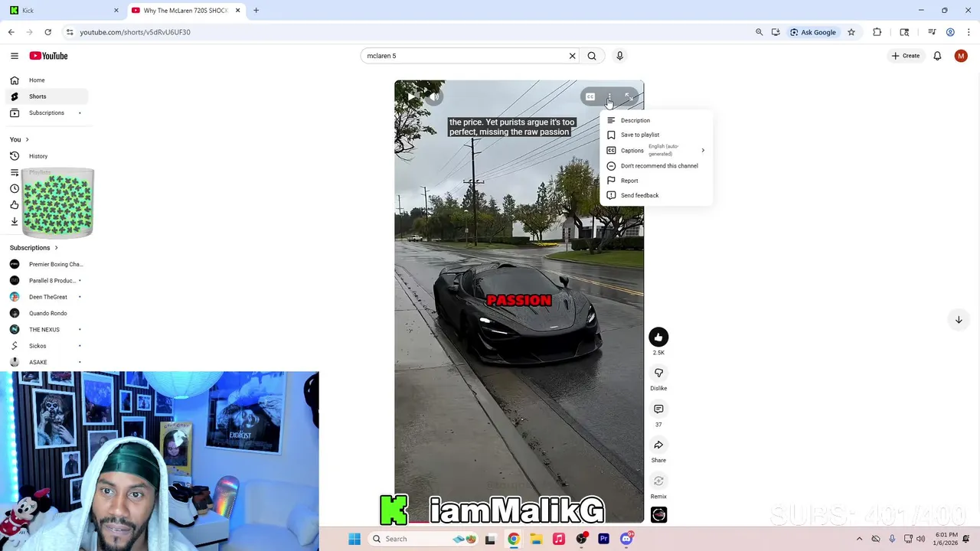The image size is (980, 551).
Task: Go back in the browser
Action: [x=11, y=32]
